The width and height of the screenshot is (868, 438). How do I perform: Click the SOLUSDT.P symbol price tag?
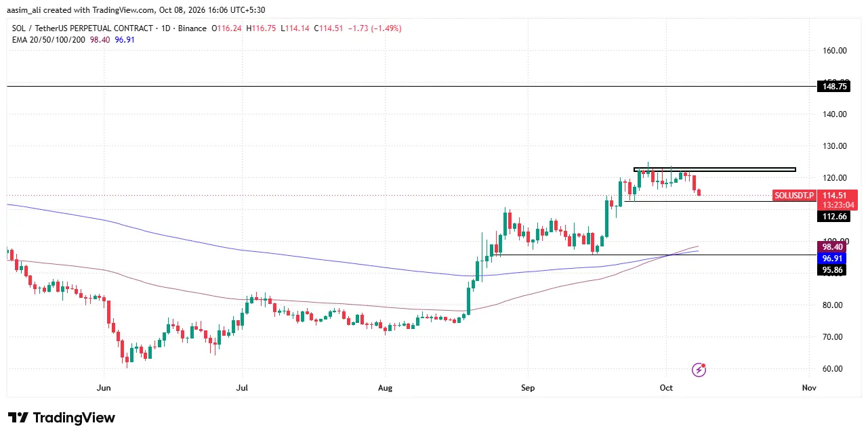[x=795, y=196]
